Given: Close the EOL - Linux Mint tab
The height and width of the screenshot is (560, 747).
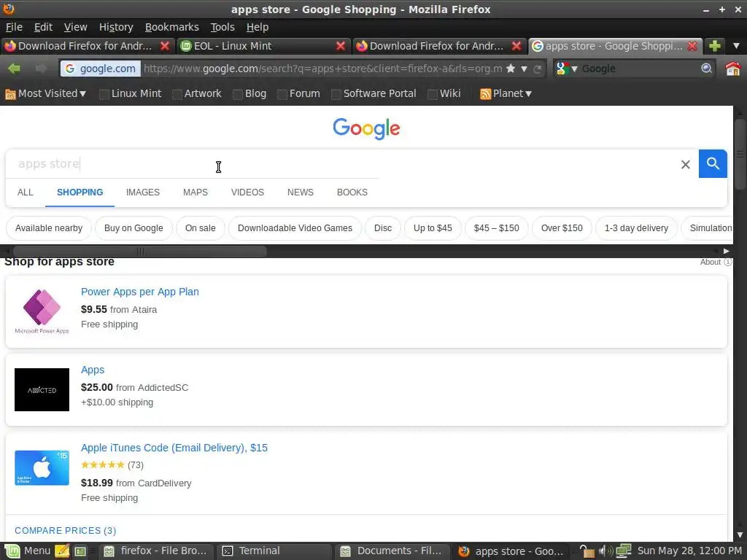Looking at the screenshot, I should point(340,46).
